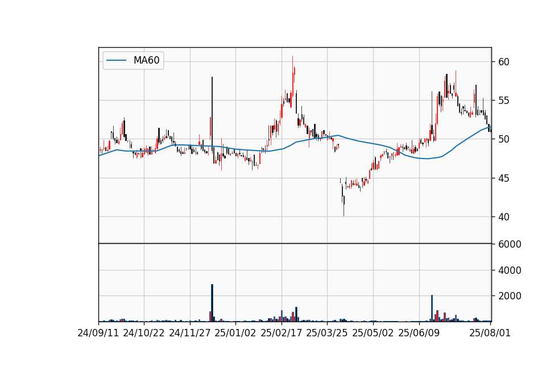This screenshot has width=546, height=392.
Task: Click the price axis label 55
Action: [x=504, y=101]
